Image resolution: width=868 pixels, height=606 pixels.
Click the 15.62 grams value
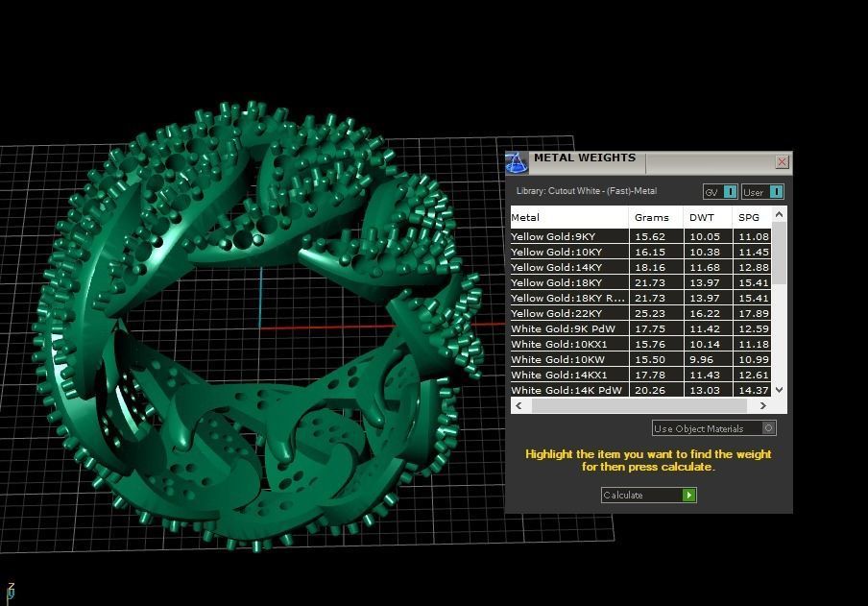650,236
